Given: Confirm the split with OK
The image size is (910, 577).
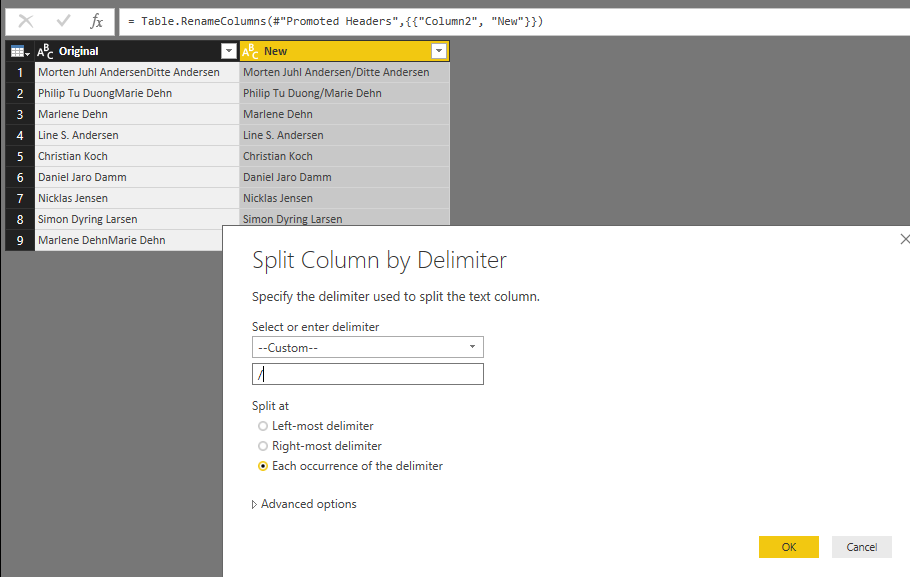Looking at the screenshot, I should point(789,547).
